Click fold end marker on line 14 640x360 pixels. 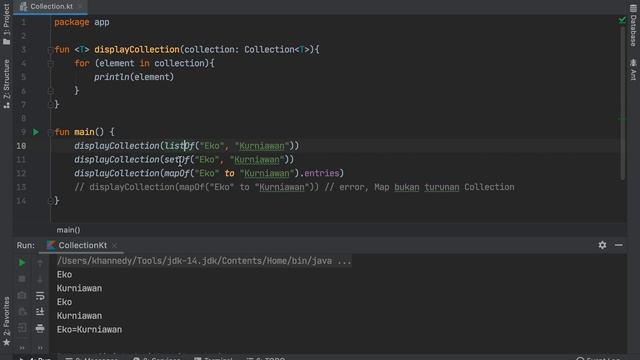click(x=50, y=201)
